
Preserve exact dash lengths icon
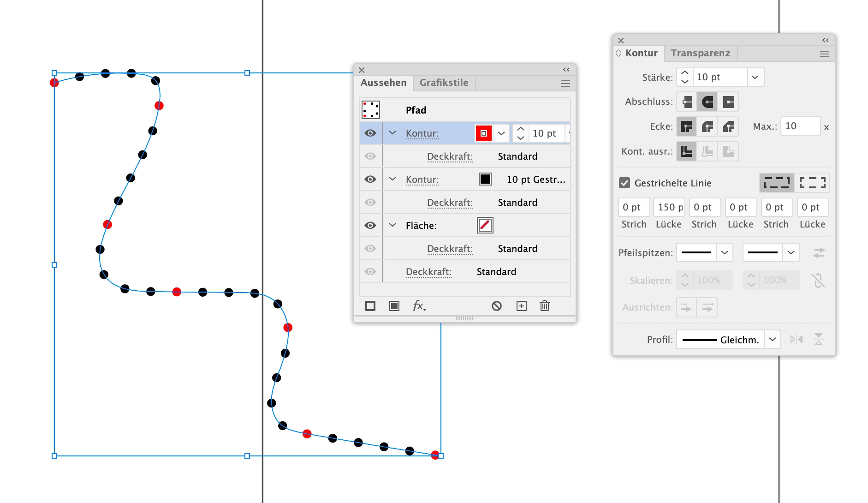[x=777, y=183]
